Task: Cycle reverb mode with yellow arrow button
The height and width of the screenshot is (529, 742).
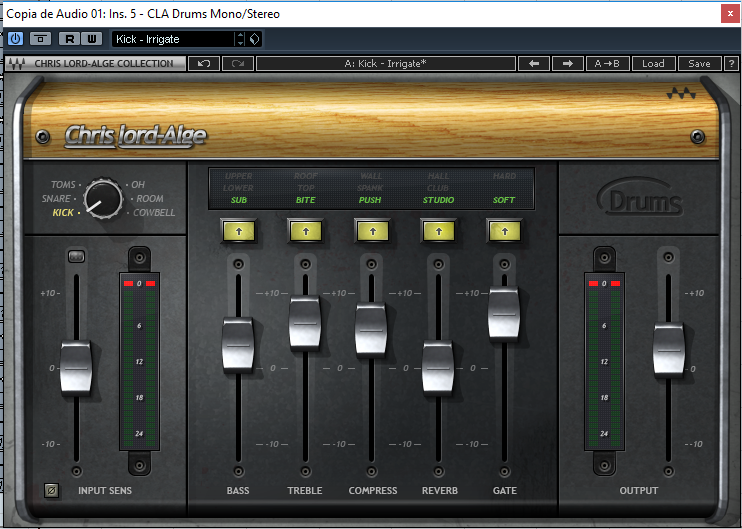Action: (x=439, y=231)
